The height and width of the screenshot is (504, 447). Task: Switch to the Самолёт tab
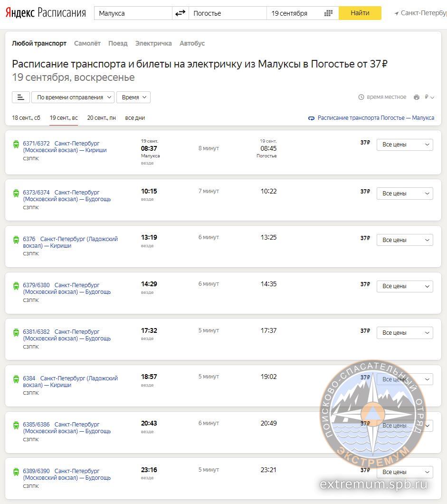tap(87, 43)
